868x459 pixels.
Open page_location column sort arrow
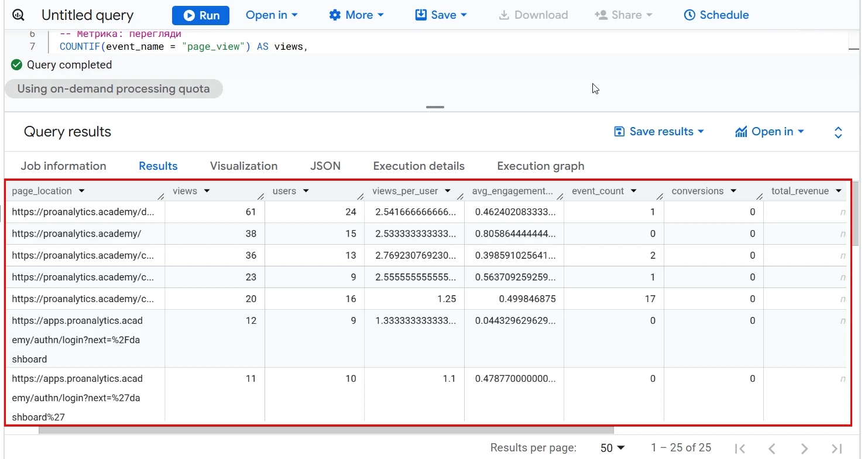point(81,191)
